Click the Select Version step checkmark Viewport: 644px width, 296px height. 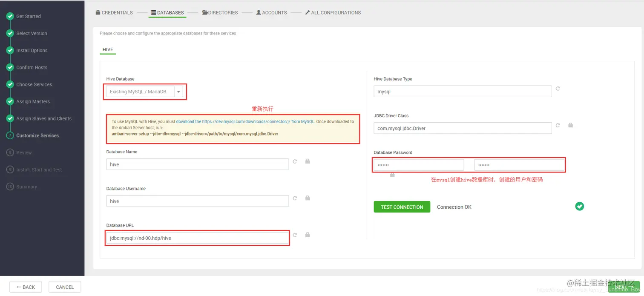click(10, 33)
